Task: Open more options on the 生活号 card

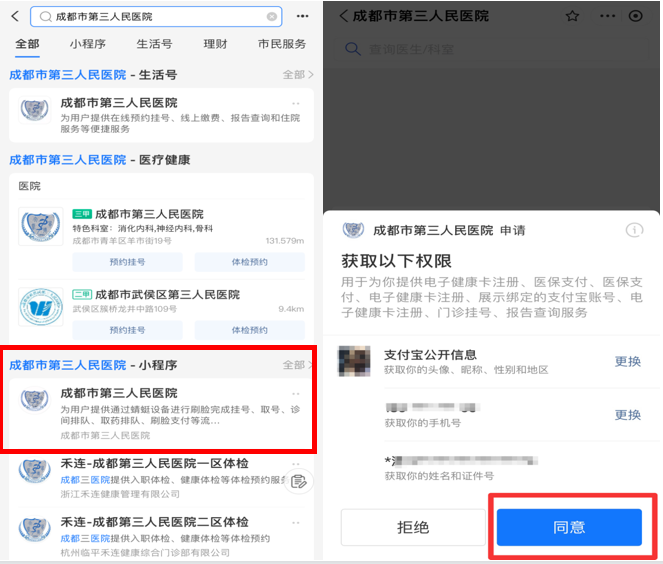Action: pos(296,104)
